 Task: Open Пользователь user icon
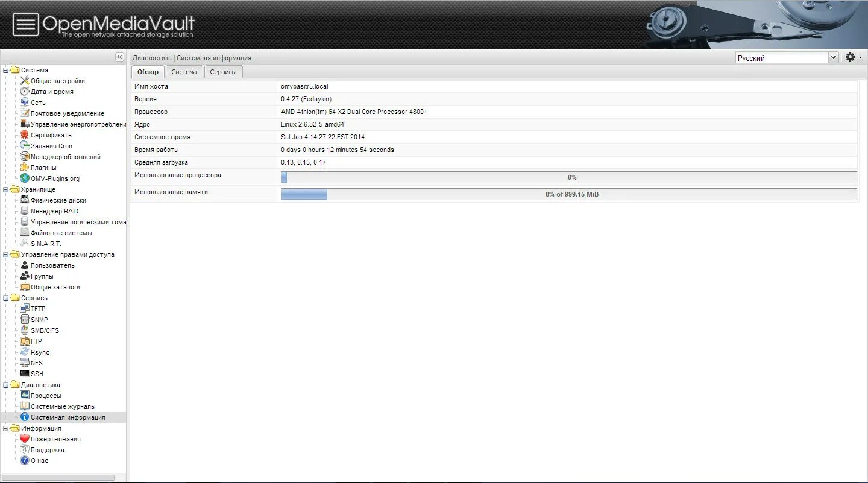(25, 265)
